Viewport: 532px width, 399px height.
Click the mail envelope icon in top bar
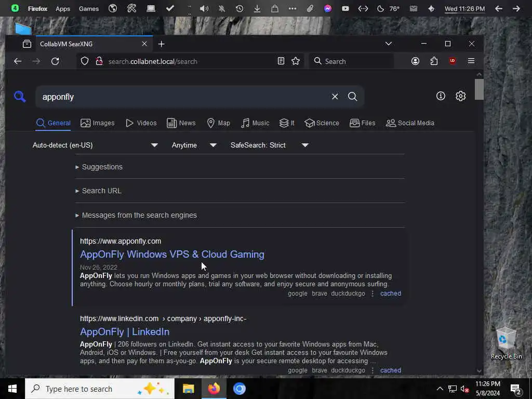click(x=413, y=8)
